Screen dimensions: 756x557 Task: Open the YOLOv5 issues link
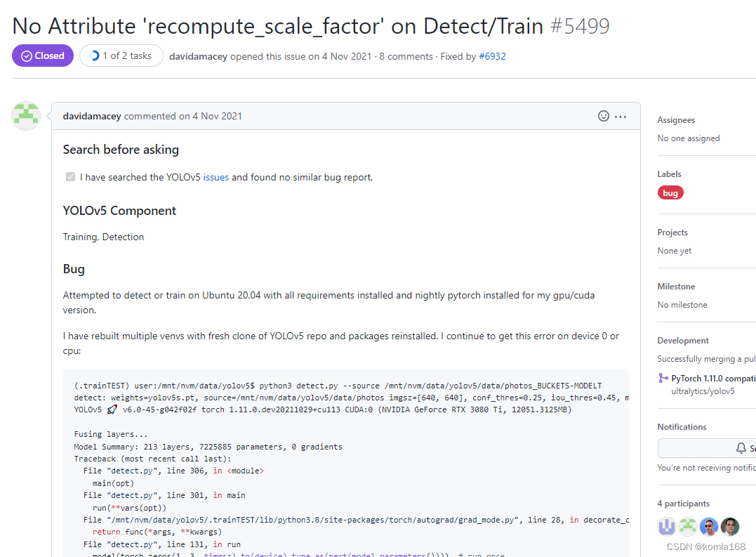(215, 176)
